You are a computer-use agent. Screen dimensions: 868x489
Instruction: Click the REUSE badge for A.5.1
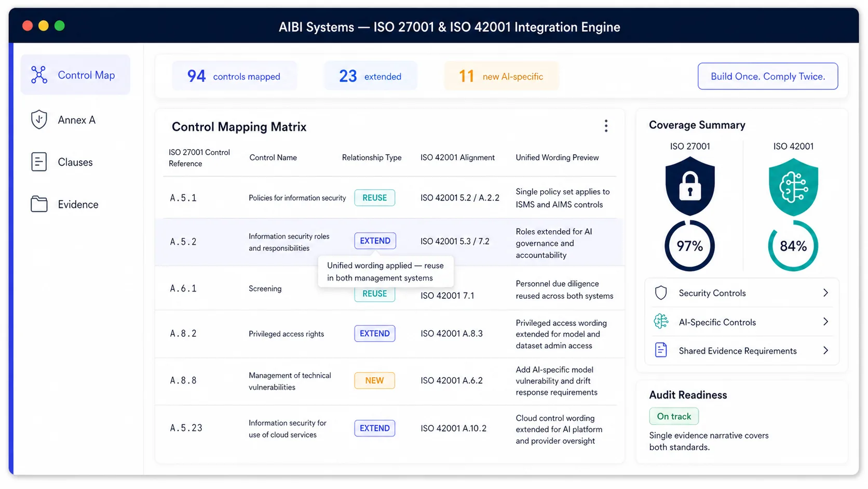tap(375, 197)
